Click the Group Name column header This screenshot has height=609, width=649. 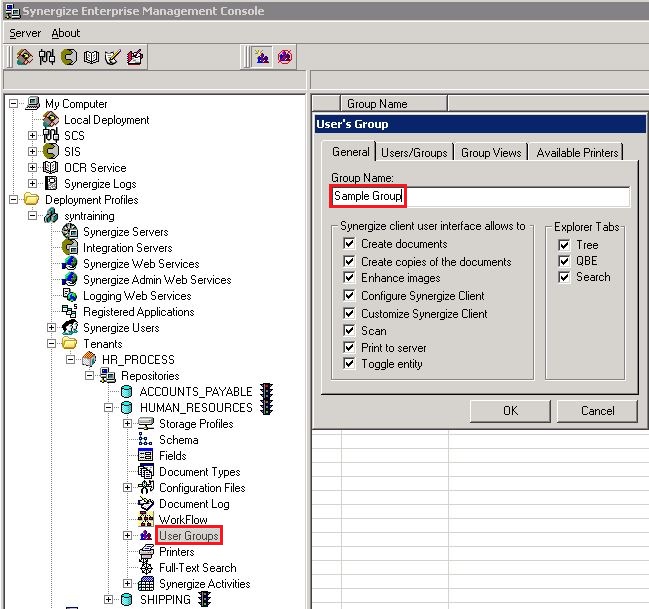pos(393,104)
